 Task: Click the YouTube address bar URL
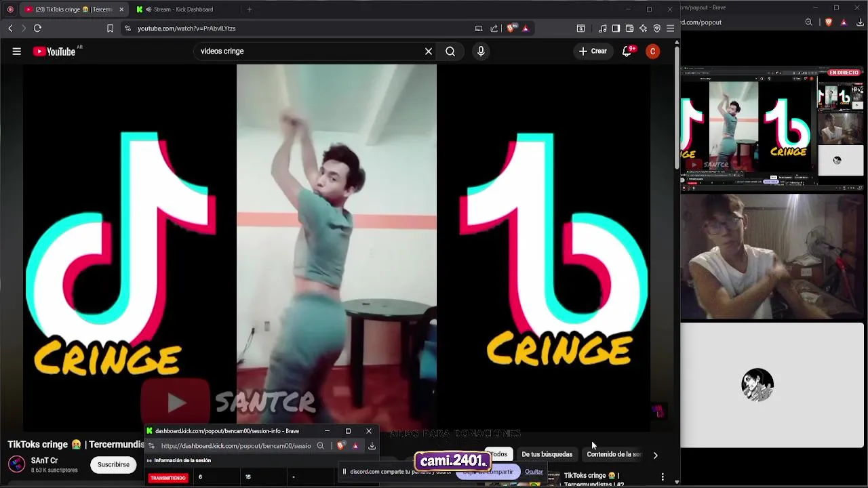[x=186, y=28]
